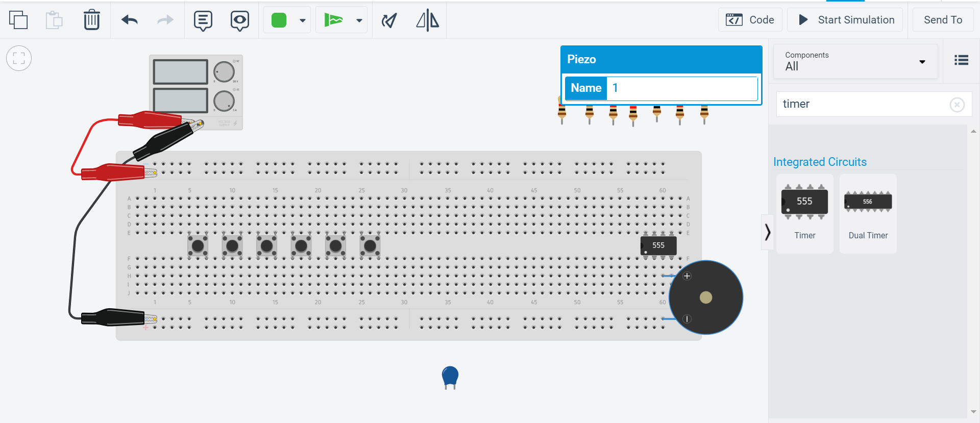Click the Integrated Circuits heading

[x=820, y=162]
